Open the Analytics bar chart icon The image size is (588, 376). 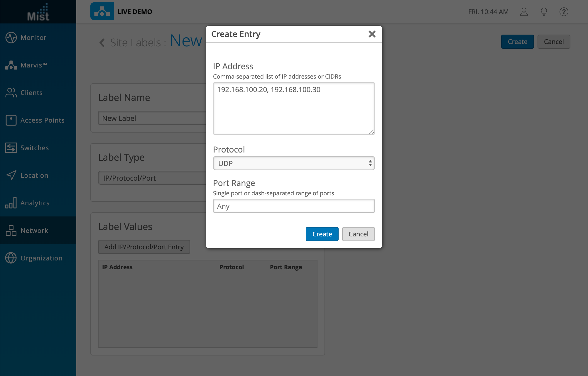11,203
